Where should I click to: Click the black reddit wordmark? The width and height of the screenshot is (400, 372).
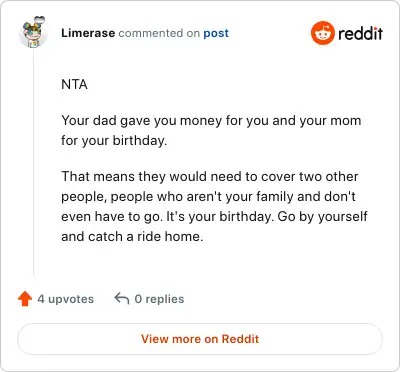tap(360, 33)
